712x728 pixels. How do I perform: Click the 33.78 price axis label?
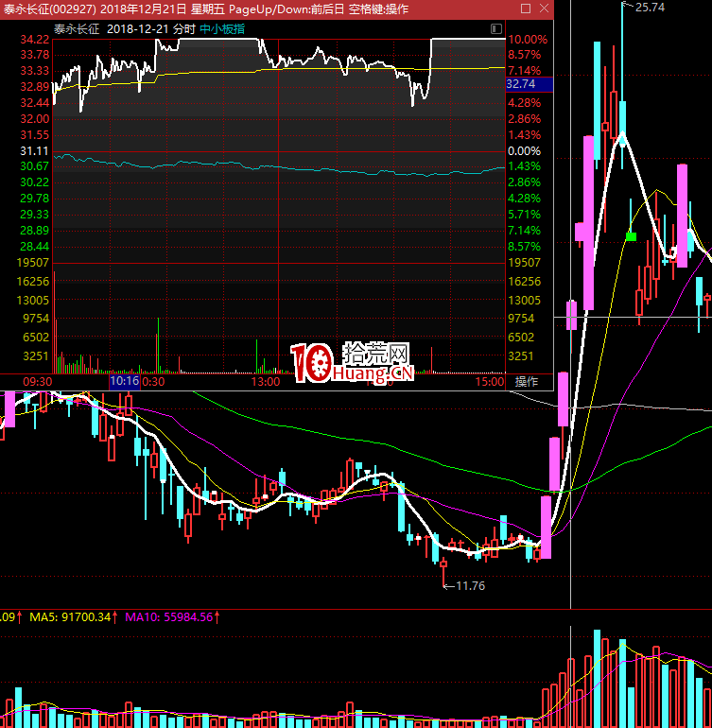[35, 55]
